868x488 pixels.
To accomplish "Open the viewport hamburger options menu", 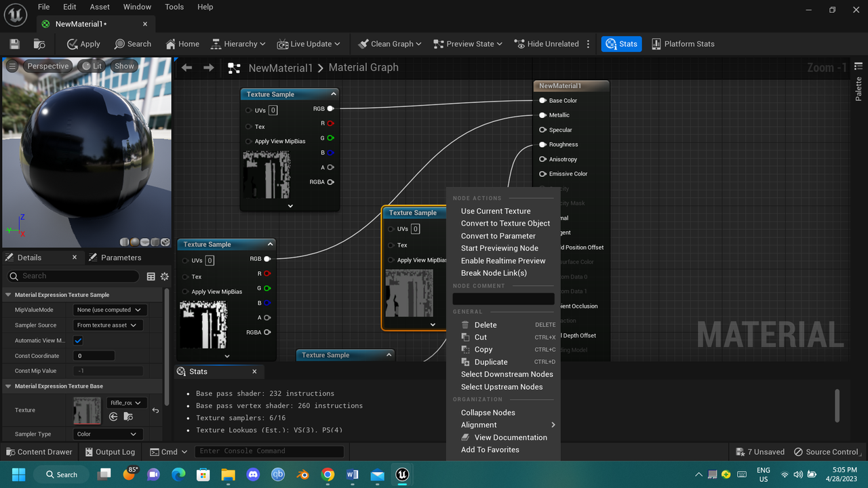I will click(12, 66).
